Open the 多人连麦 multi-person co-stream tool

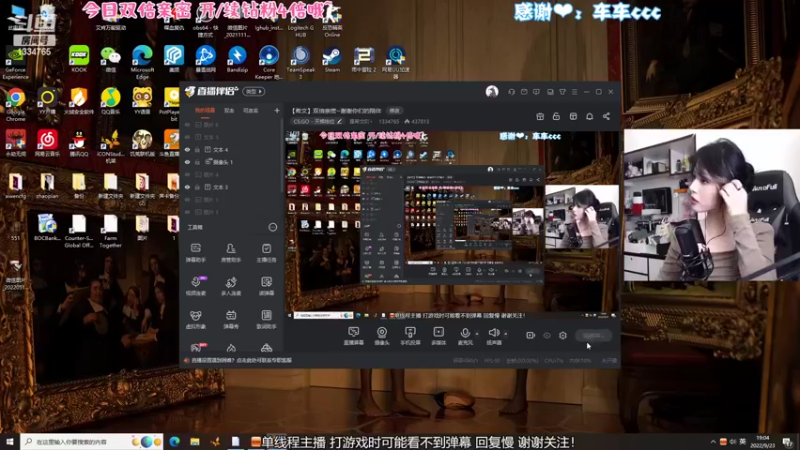pos(231,286)
